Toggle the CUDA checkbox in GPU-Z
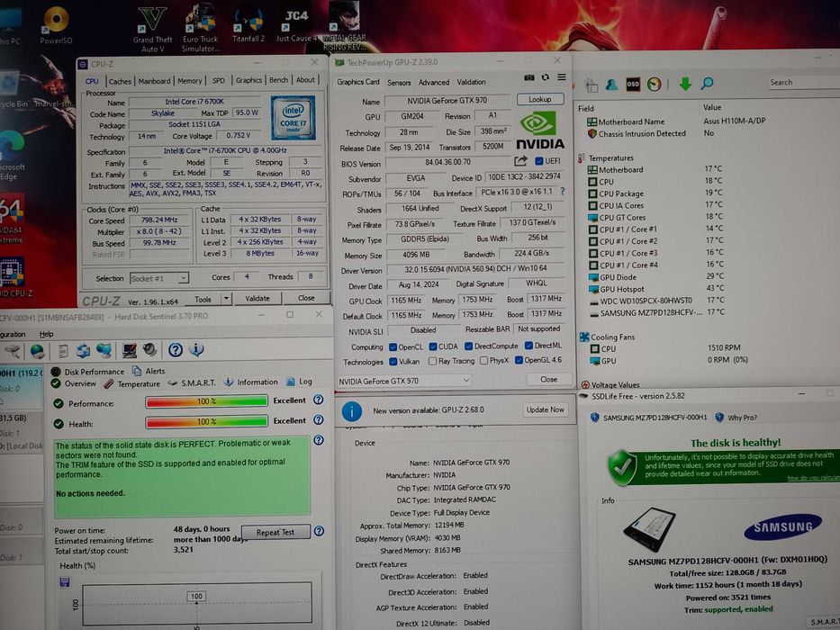Viewport: 840px width, 630px height. click(x=433, y=346)
